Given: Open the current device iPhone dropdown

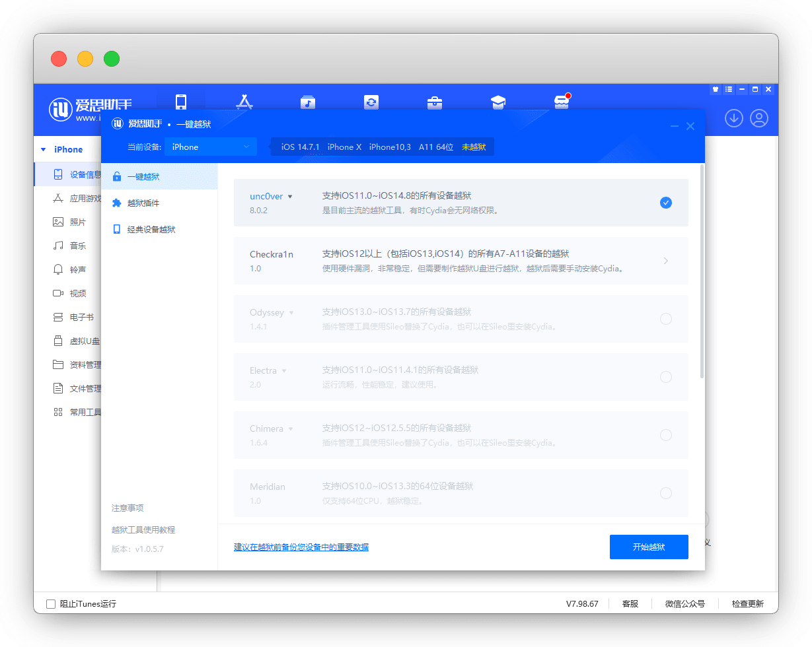Looking at the screenshot, I should [x=211, y=147].
